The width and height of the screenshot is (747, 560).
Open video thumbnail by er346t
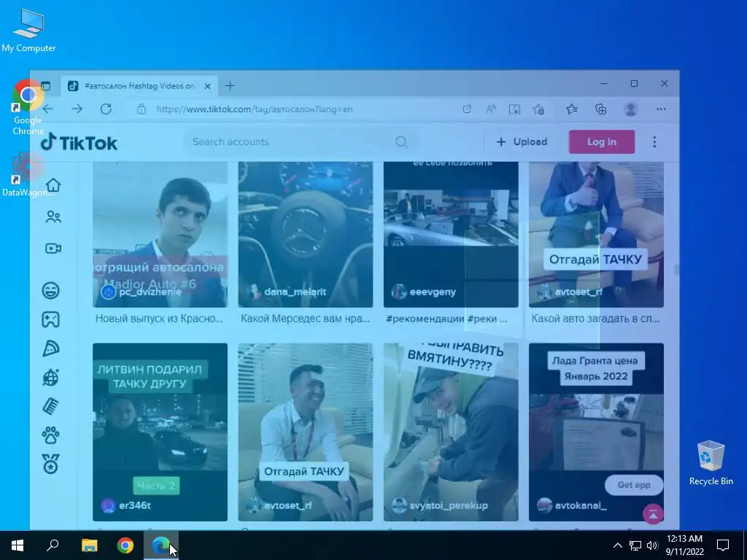click(x=160, y=432)
